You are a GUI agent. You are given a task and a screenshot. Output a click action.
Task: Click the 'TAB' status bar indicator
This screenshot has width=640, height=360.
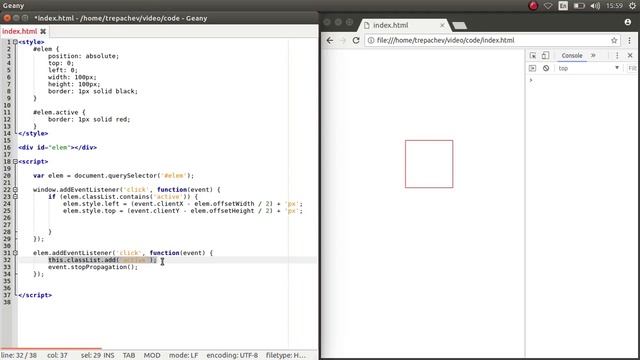click(x=129, y=356)
